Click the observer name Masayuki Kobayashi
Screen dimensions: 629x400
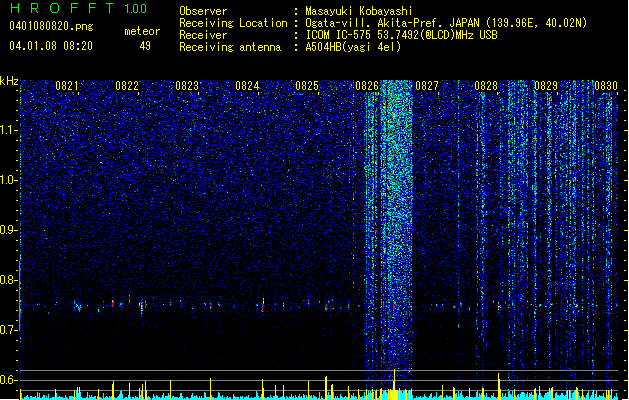(359, 11)
